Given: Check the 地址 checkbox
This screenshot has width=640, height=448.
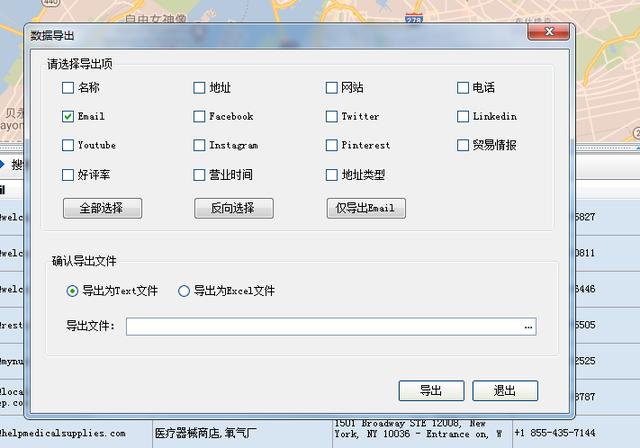Looking at the screenshot, I should (199, 88).
